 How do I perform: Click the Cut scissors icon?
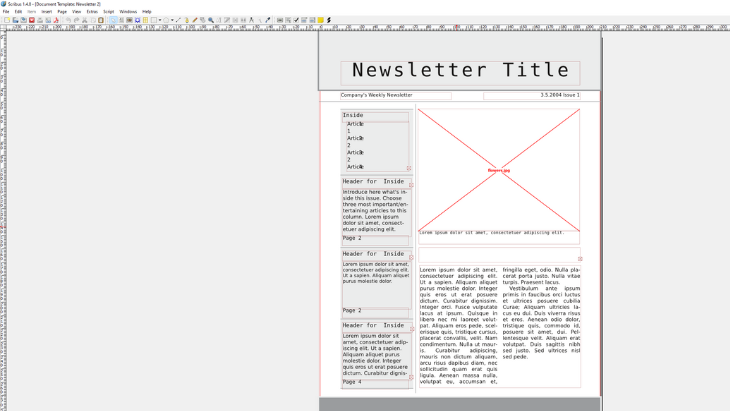point(85,20)
